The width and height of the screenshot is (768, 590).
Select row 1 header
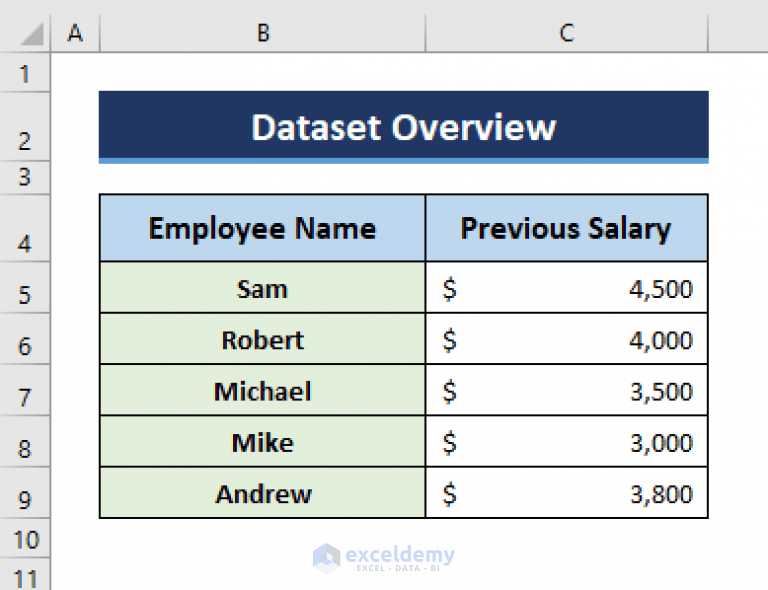(x=25, y=72)
